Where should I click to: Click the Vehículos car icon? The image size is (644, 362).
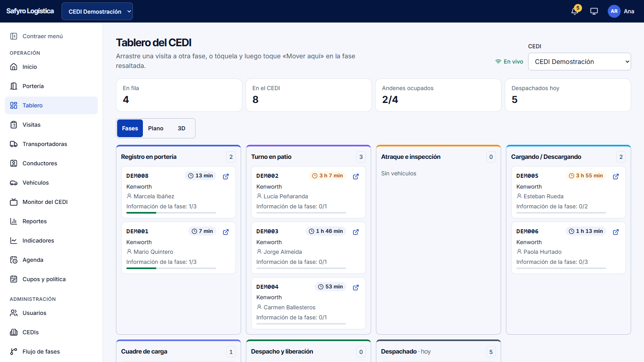[14, 183]
